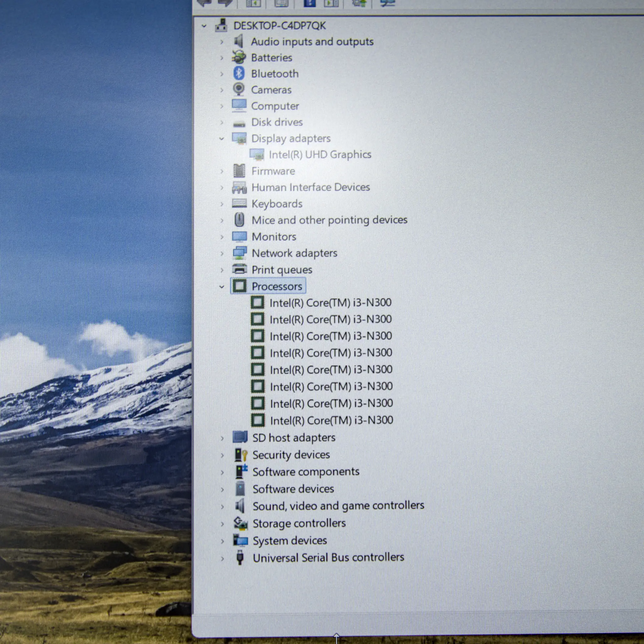Click the icon beside Intel(R) UHD Graphics
Screen dimensions: 644x644
[x=257, y=154]
